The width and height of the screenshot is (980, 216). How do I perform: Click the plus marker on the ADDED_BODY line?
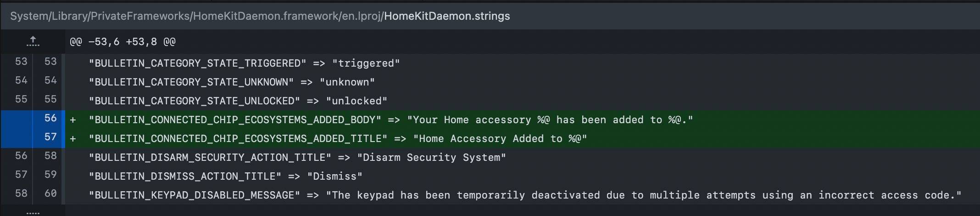point(73,120)
